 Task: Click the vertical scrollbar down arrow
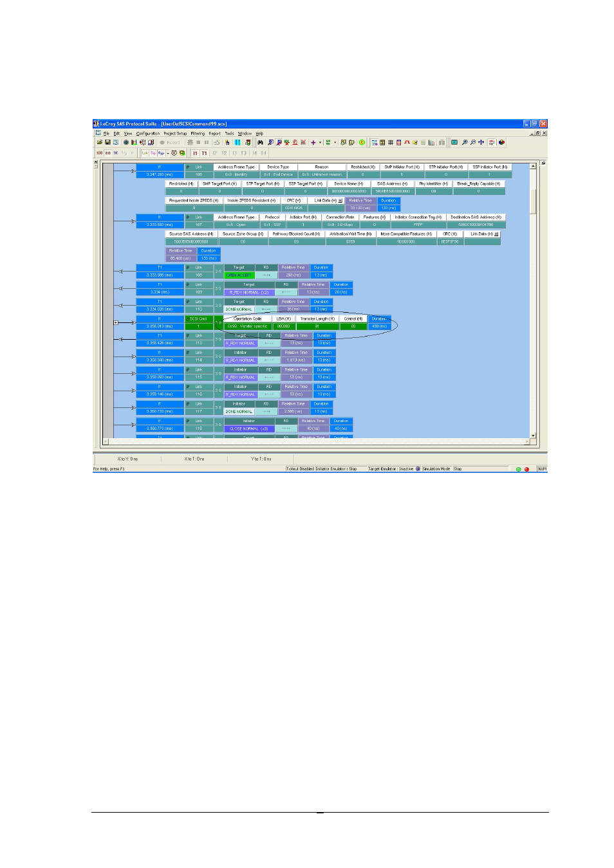(x=533, y=436)
